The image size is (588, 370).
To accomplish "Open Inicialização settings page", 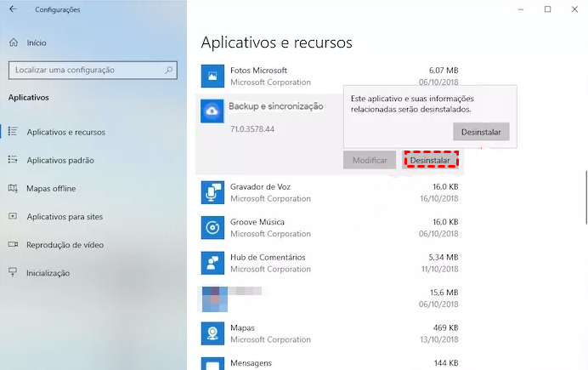I will [x=48, y=273].
